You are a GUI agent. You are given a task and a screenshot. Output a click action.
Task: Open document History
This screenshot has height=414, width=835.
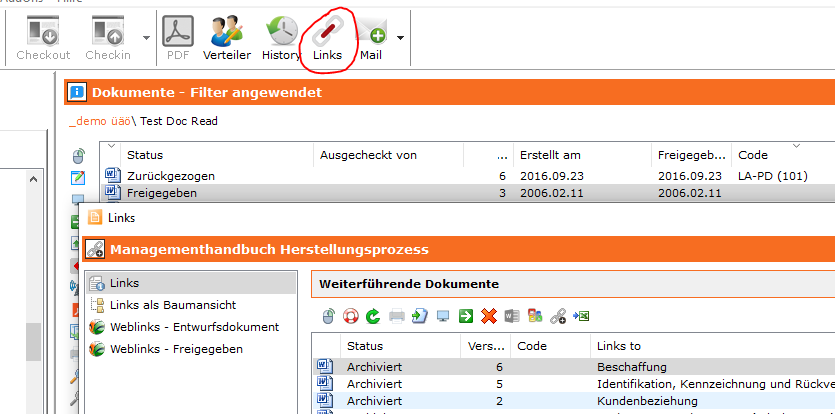(x=281, y=38)
